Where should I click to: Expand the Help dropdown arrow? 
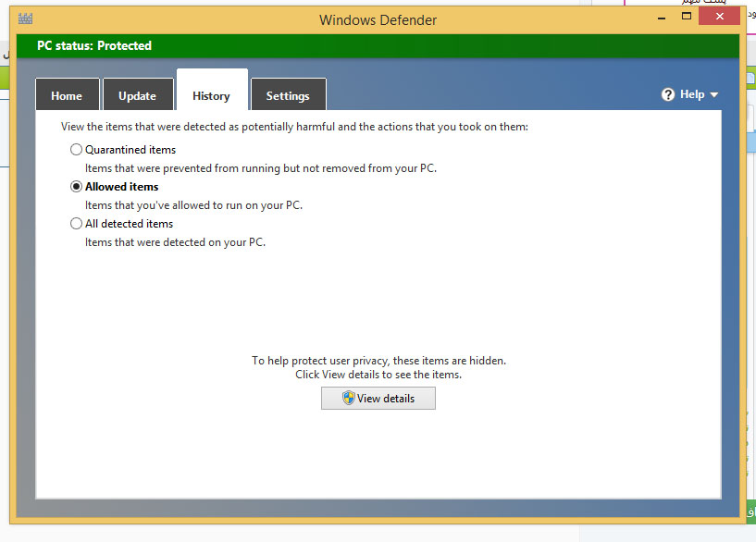[714, 95]
